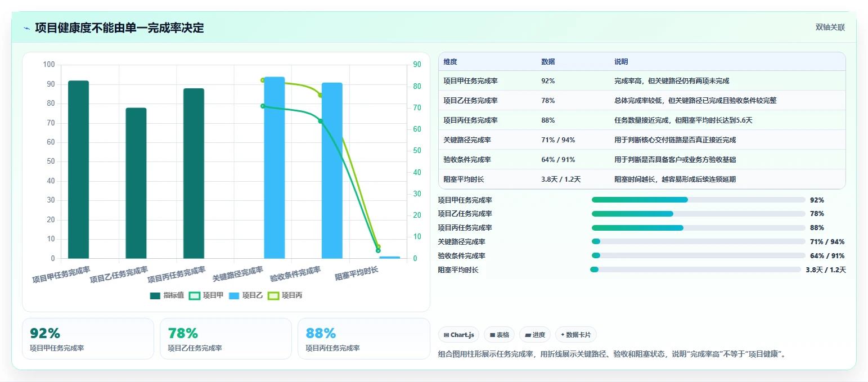Click the 进度 chip
This screenshot has height=382, width=868.
pos(535,335)
